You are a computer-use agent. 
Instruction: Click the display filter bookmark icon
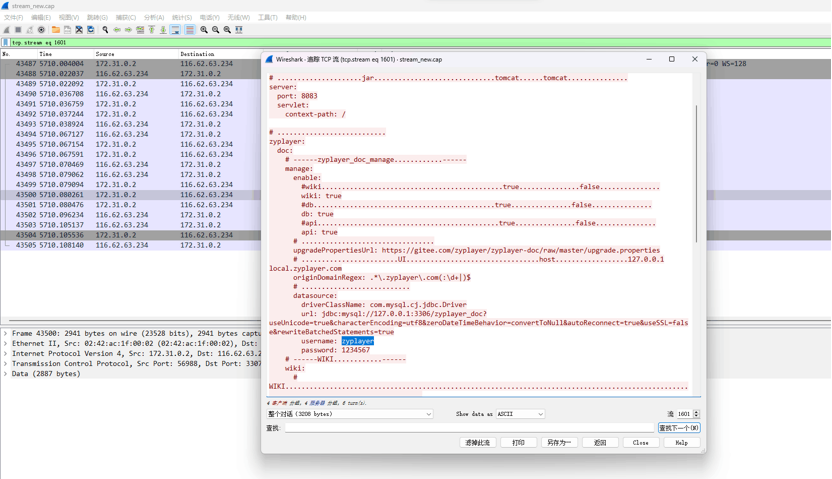pyautogui.click(x=6, y=42)
